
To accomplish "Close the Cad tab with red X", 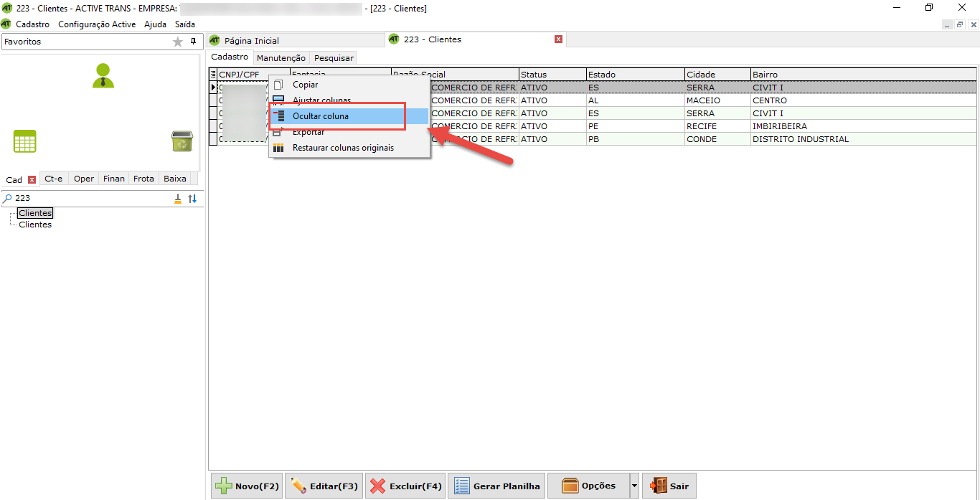I will tap(32, 179).
